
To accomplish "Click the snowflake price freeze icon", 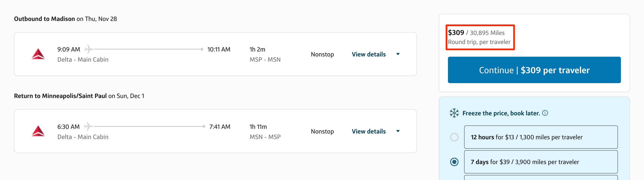I will click(x=454, y=113).
